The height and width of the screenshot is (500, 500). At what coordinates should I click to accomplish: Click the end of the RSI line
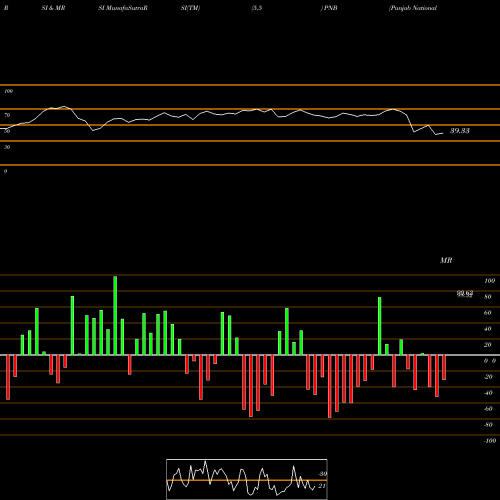tap(443, 133)
